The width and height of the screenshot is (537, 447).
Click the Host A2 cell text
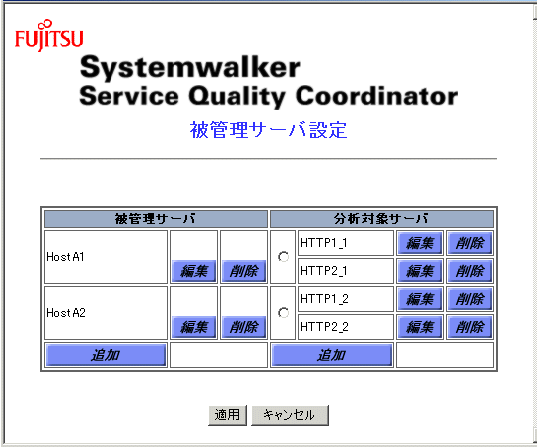click(x=66, y=313)
